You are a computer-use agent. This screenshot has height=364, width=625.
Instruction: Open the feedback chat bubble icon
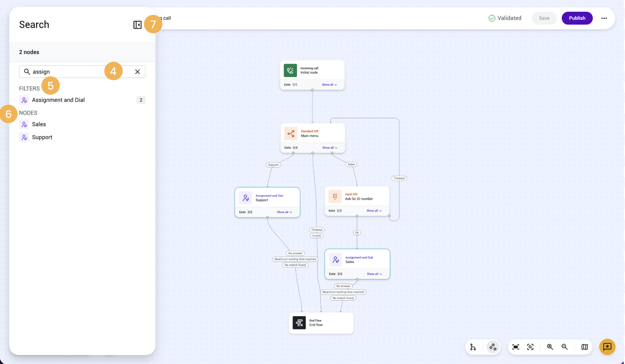pos(607,347)
